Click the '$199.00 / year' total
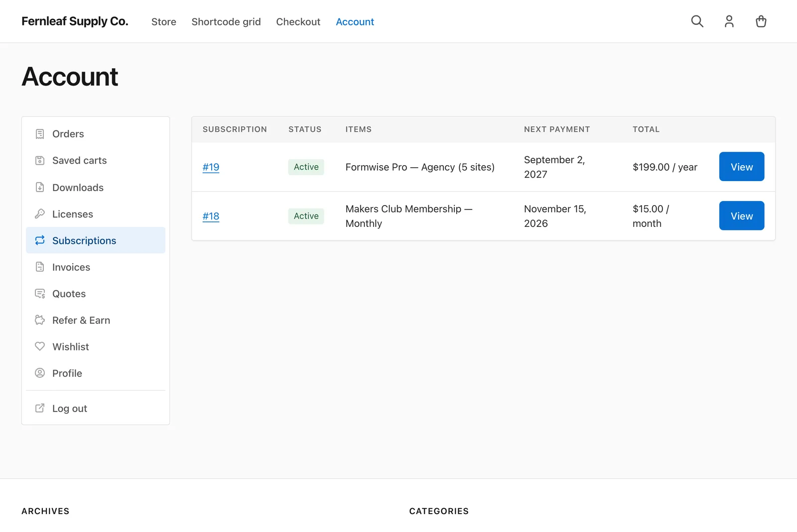 point(665,167)
